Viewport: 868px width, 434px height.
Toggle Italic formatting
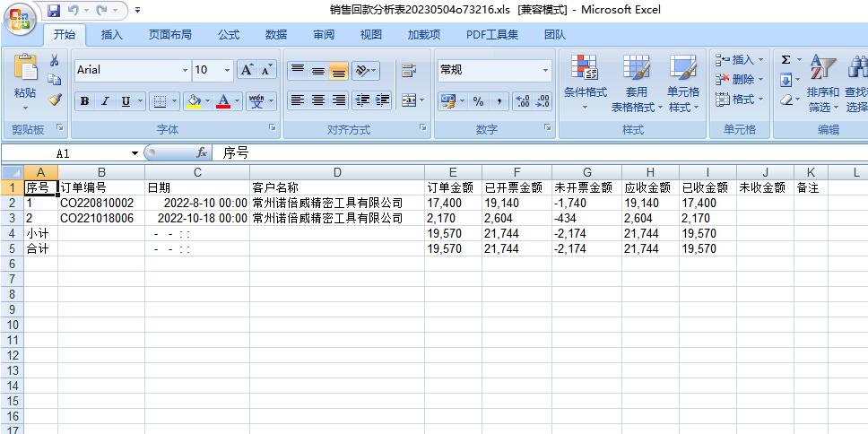105,101
